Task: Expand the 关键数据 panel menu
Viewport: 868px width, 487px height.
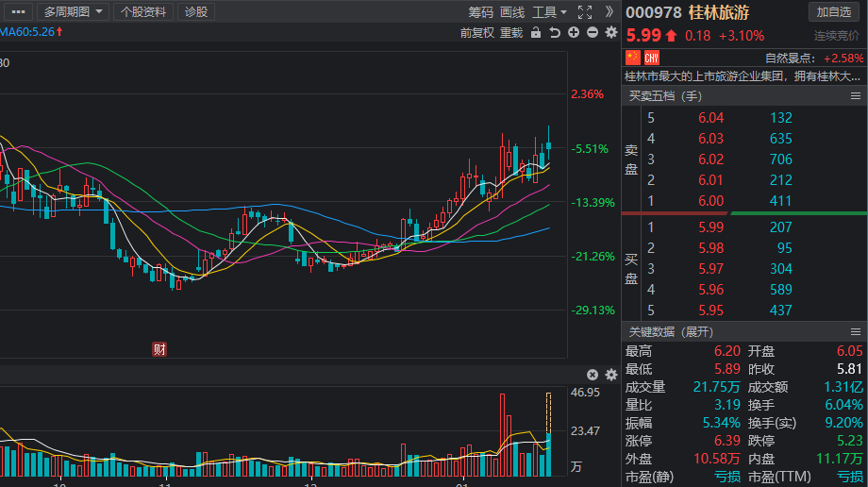Action: 856,331
